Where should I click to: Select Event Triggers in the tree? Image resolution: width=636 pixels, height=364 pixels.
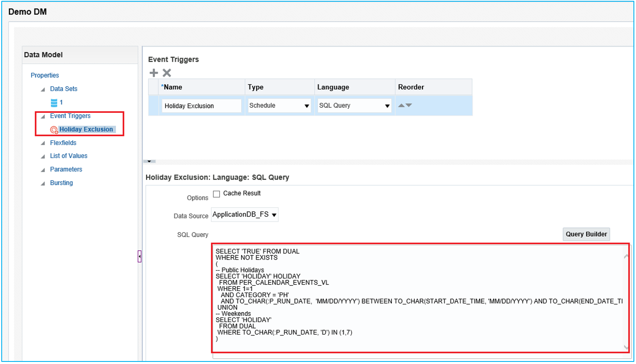[x=70, y=116]
